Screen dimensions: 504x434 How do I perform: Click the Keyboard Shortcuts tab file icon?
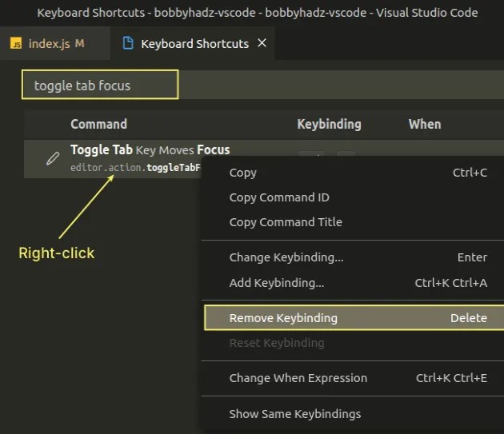click(128, 43)
